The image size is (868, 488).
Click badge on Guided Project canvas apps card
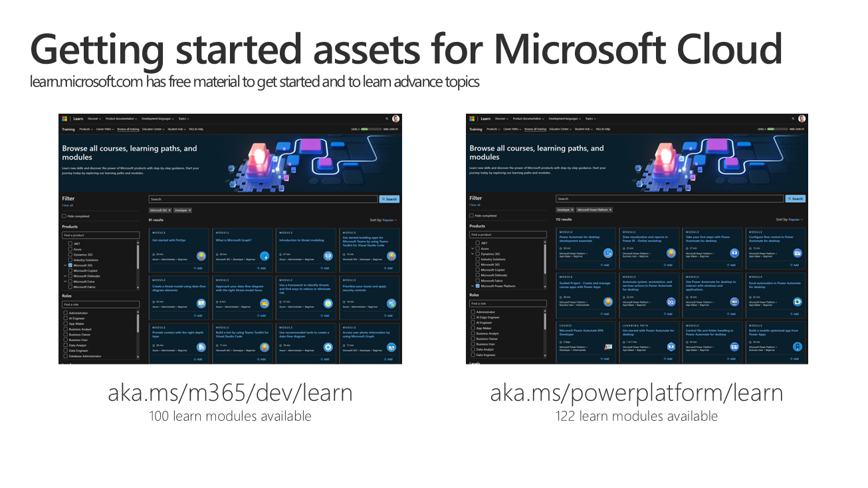coord(607,302)
